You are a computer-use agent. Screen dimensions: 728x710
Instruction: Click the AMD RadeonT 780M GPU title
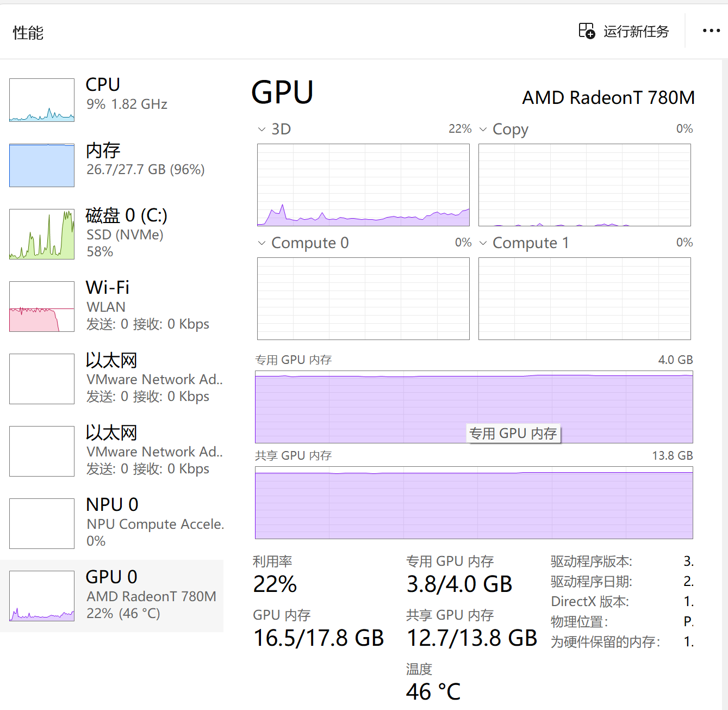tap(608, 98)
